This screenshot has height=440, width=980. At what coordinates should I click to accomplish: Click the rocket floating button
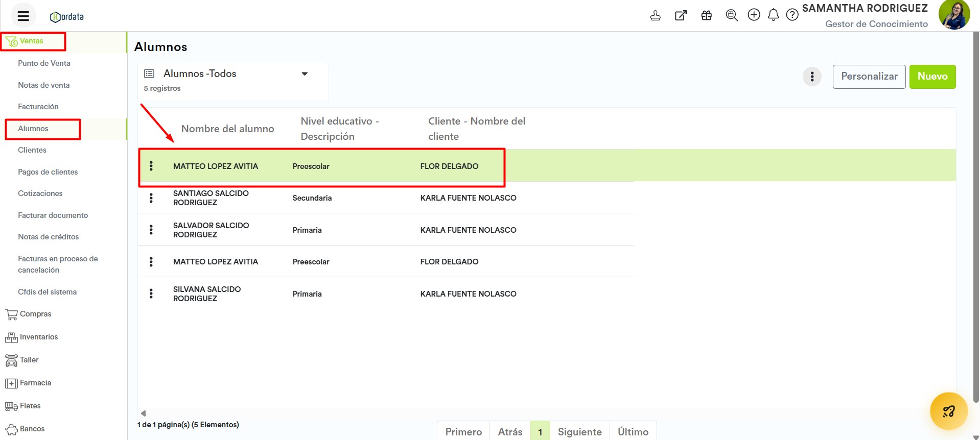coord(949,411)
